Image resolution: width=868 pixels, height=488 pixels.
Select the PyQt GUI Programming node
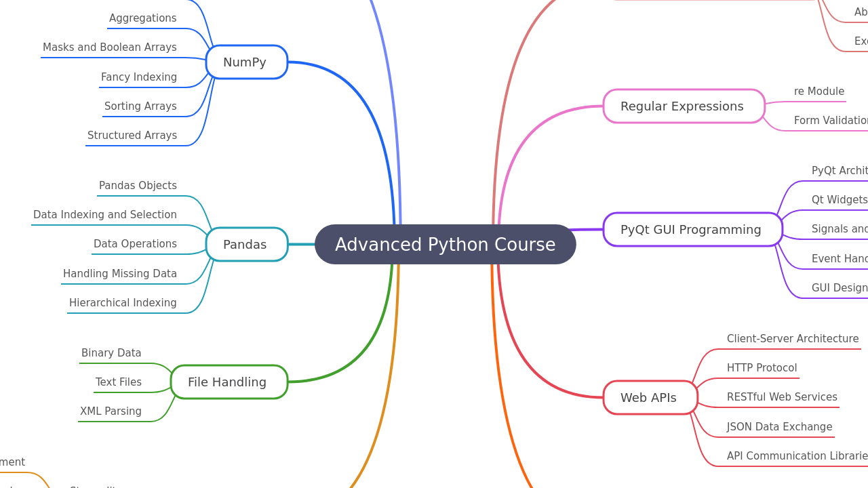pos(693,230)
